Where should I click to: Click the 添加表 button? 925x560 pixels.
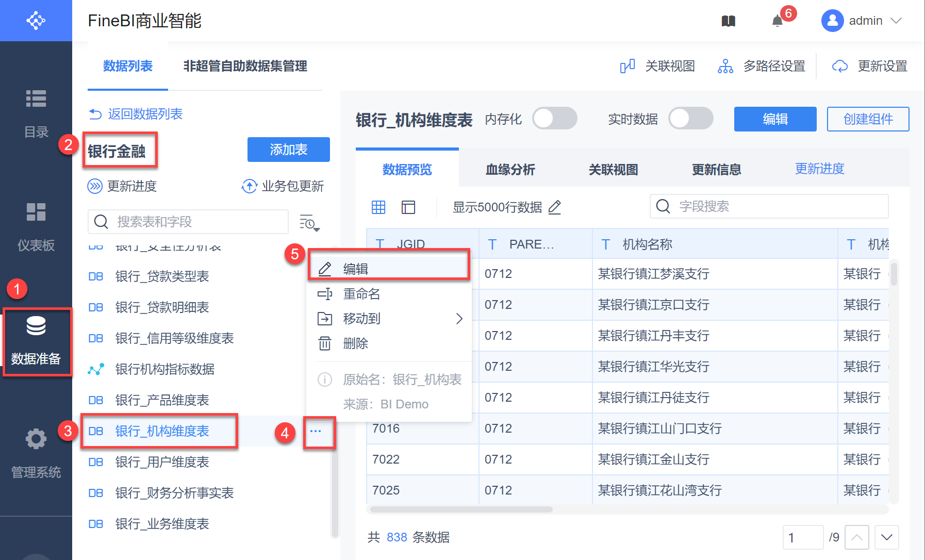pos(288,150)
